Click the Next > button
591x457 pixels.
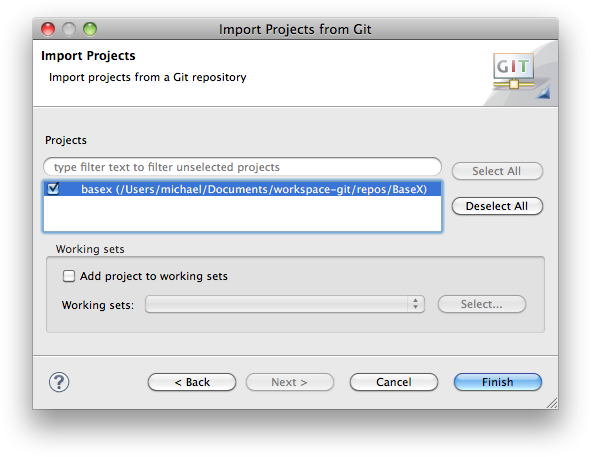[x=289, y=382]
